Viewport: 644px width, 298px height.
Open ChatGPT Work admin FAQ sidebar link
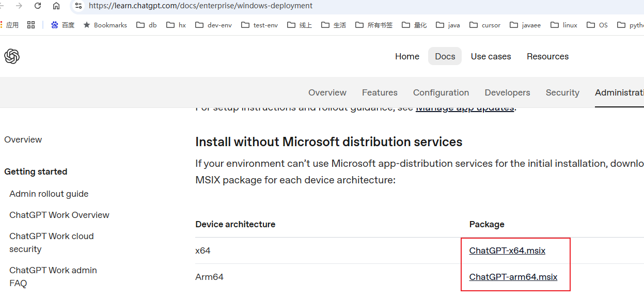pyautogui.click(x=53, y=276)
